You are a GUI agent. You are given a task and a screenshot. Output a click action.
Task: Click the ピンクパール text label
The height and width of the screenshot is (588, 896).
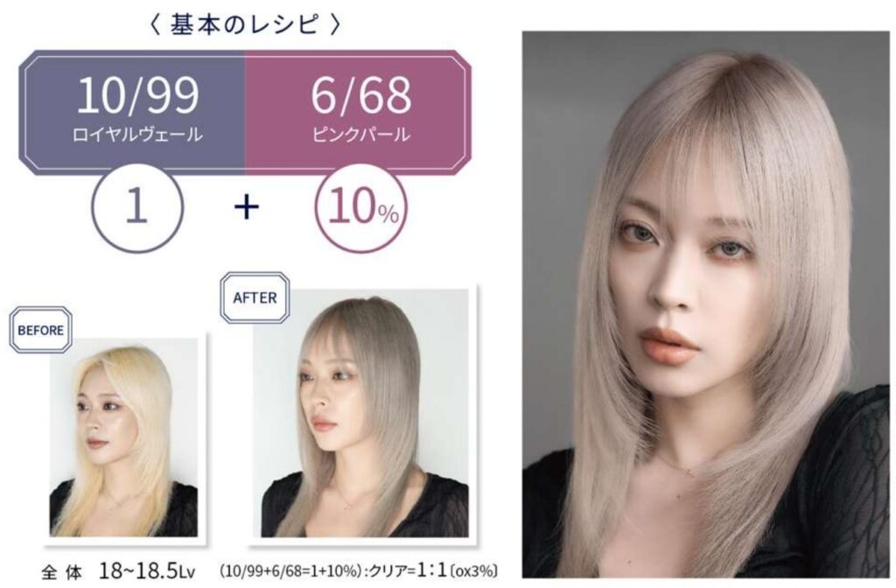point(361,135)
